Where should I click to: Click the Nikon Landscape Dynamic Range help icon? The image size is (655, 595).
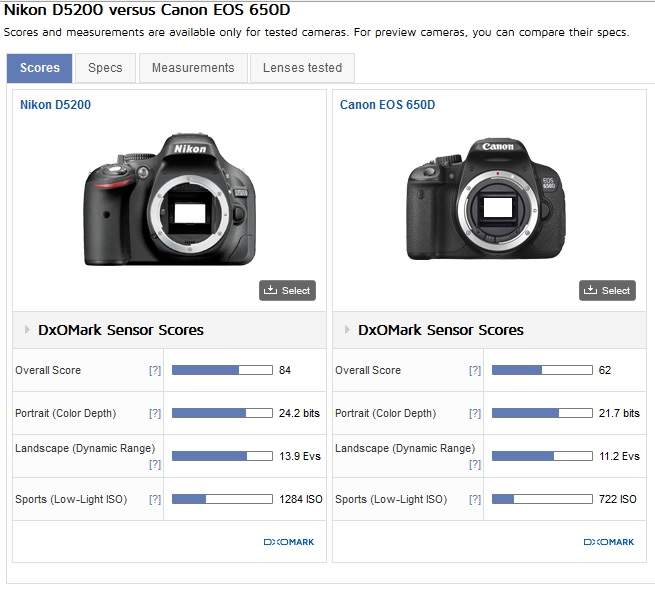155,464
